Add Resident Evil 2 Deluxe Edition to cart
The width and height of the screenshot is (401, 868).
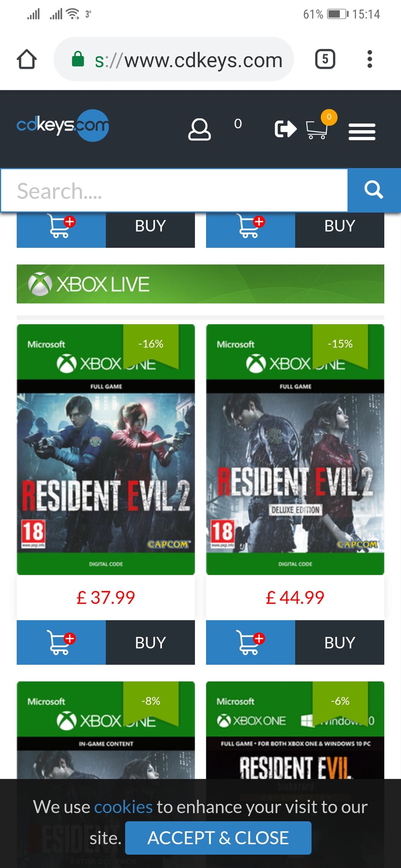(x=250, y=642)
